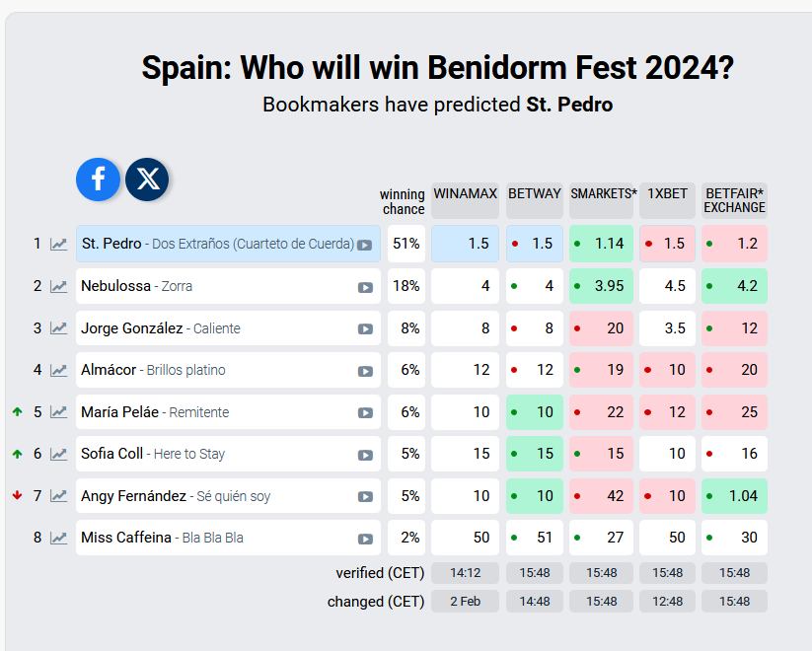Open the odds history chart for Angy Fernández
This screenshot has width=812, height=651.
(x=59, y=496)
